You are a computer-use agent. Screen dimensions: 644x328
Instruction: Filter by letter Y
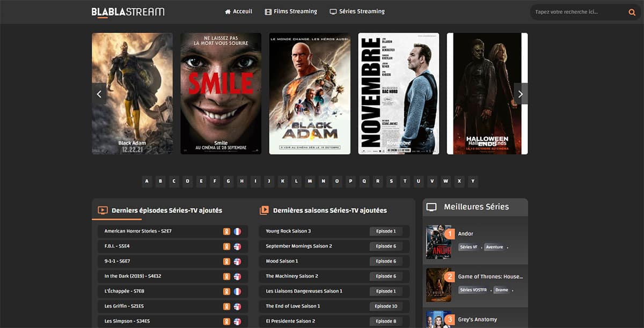coord(473,181)
